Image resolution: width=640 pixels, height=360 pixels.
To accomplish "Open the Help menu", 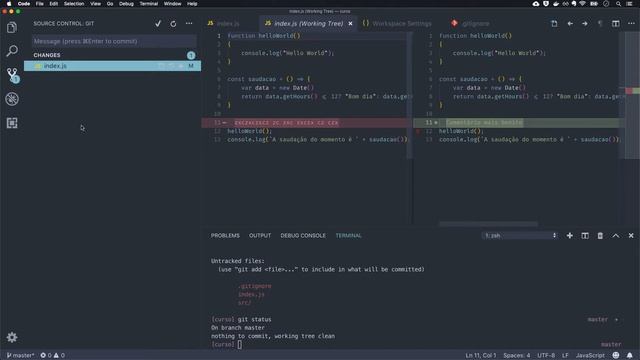I will point(192,4).
